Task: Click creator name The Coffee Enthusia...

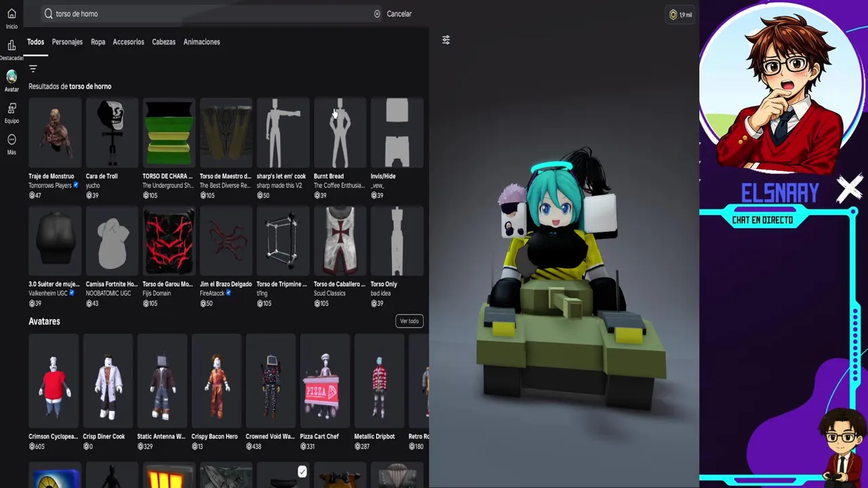Action: (x=339, y=186)
